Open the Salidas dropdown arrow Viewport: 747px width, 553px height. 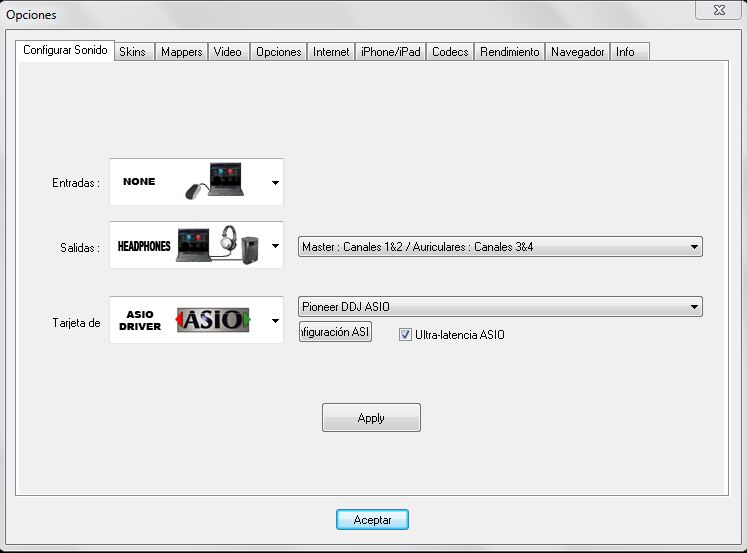pyautogui.click(x=275, y=246)
